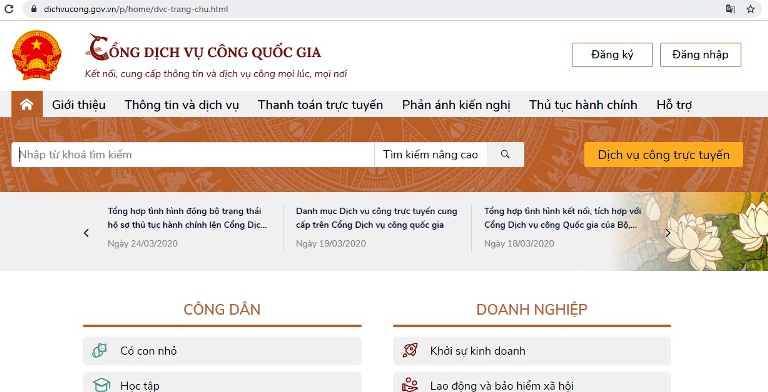The width and height of the screenshot is (768, 392).
Task: Open the 'Thông tin và dịch vụ' menu
Action: pos(182,105)
